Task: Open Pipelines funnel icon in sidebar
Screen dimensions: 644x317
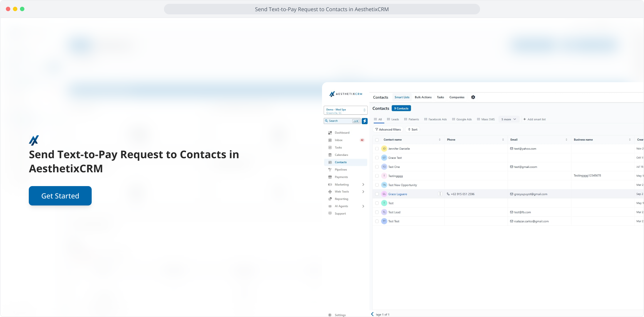Action: [x=330, y=170]
